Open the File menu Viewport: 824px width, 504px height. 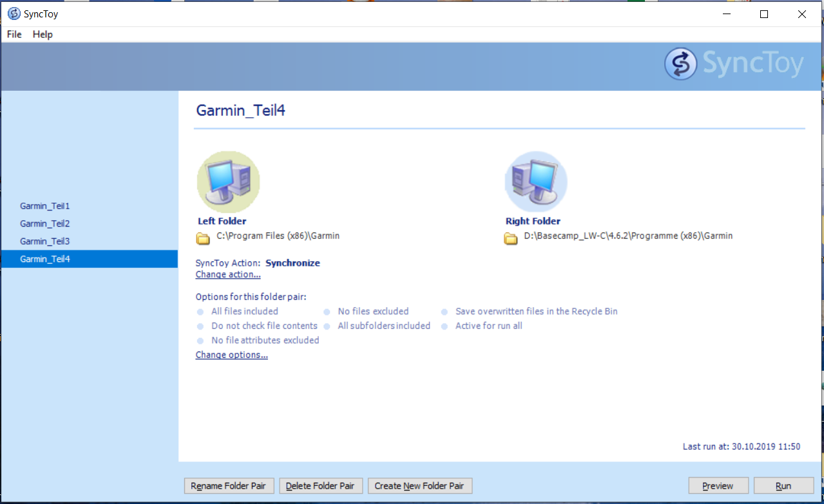(14, 34)
